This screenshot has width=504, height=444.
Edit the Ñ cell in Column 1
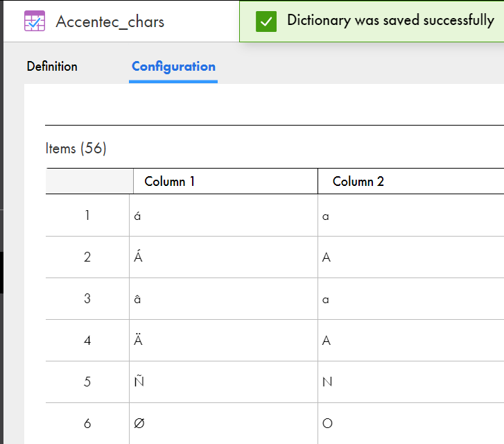tap(223, 382)
